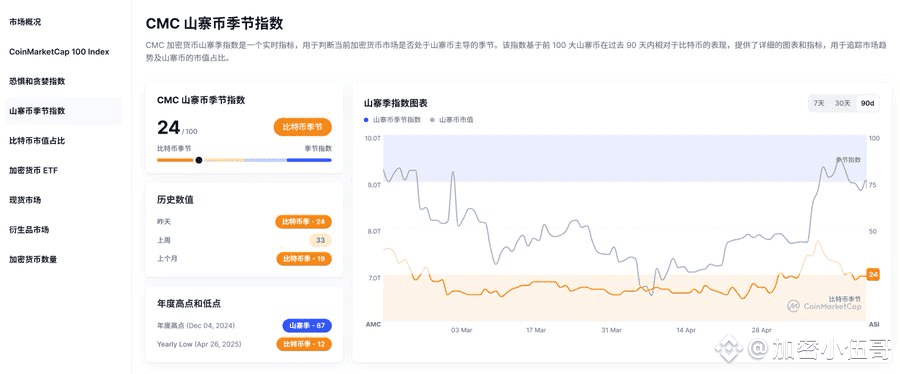900x374 pixels.
Task: Click the 历史数值 card heading
Action: (x=175, y=200)
